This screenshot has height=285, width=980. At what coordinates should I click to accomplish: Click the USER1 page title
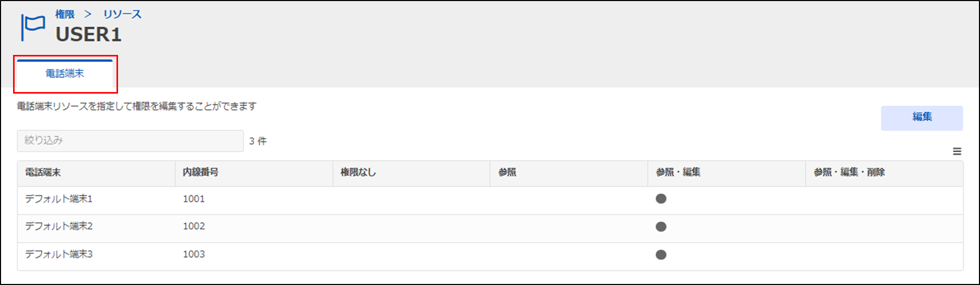pos(88,35)
